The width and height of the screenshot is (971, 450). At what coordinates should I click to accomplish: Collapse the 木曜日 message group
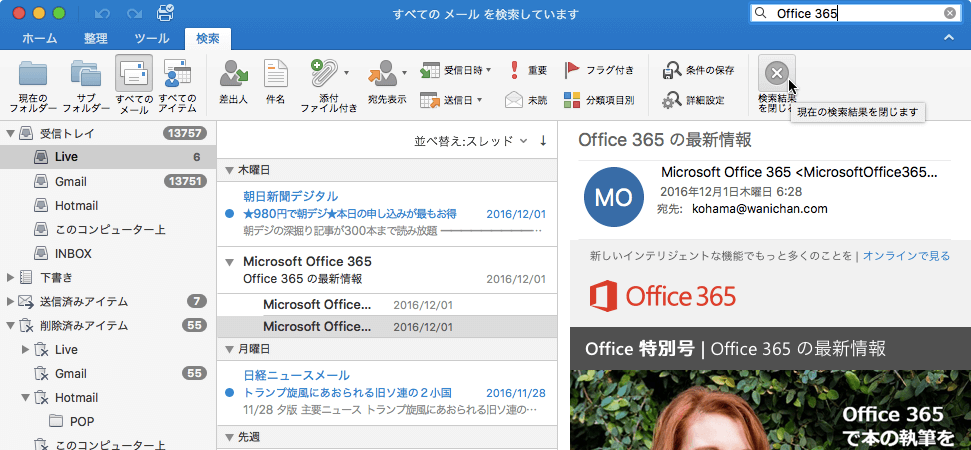point(230,170)
